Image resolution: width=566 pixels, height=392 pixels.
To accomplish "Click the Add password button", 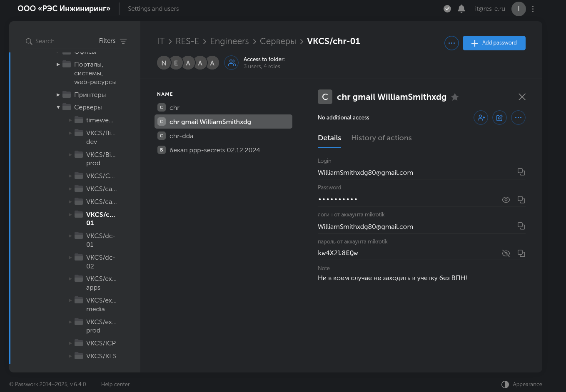I will coord(494,43).
